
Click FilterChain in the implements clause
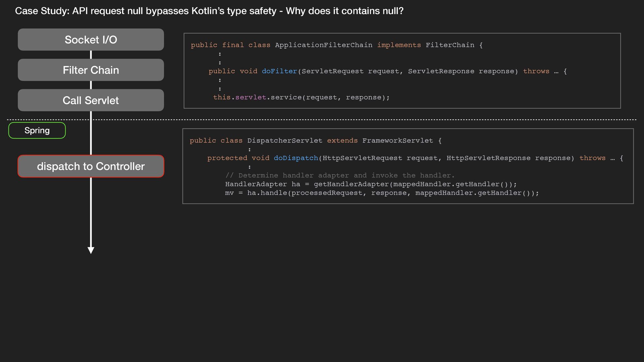450,45
